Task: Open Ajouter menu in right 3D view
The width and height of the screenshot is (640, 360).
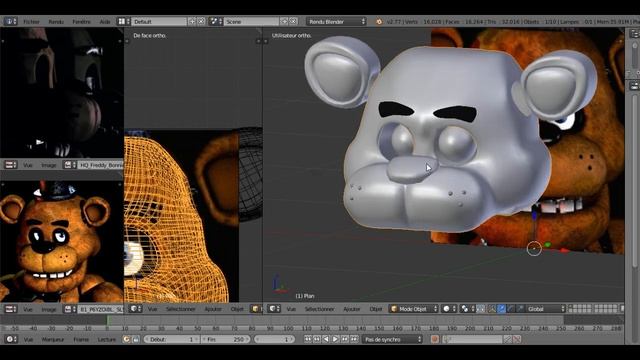Action: tap(351, 309)
